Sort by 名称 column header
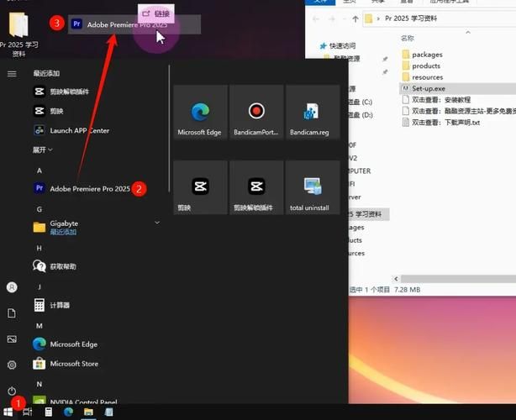 [408, 38]
